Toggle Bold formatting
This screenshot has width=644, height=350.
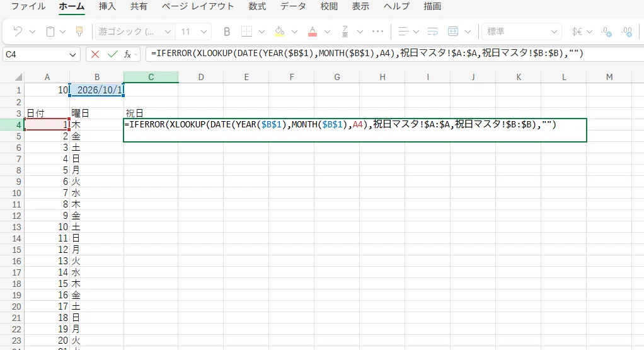pos(226,32)
